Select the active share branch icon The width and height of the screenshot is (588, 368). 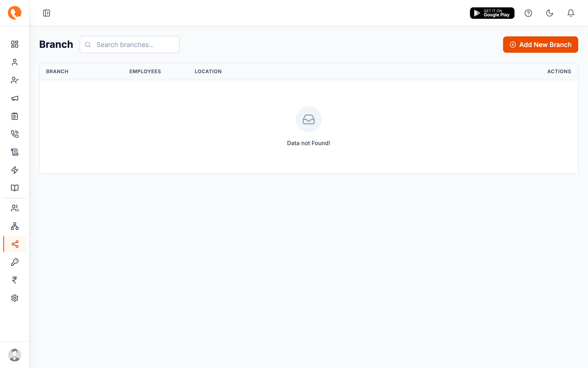click(x=14, y=244)
